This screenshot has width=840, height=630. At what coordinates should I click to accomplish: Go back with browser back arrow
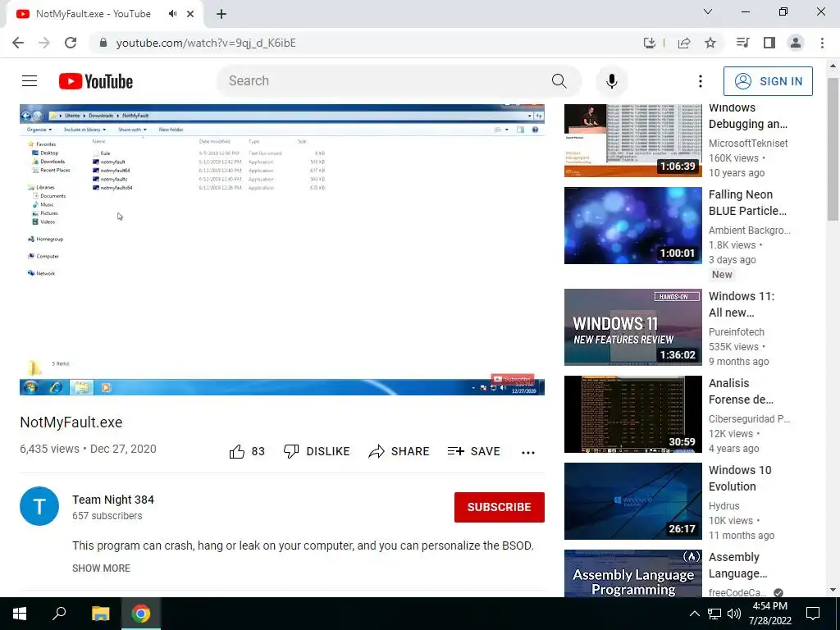coord(18,43)
